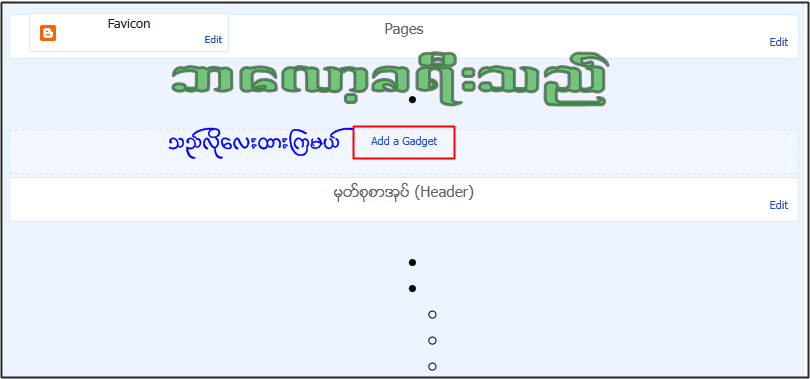The width and height of the screenshot is (810, 379).
Task: Select the Pages gadget title
Action: click(x=404, y=29)
